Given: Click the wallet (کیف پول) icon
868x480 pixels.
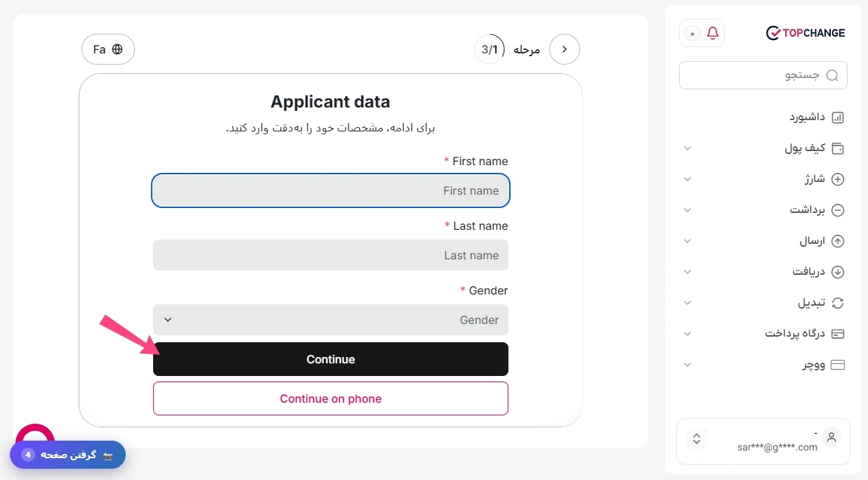Looking at the screenshot, I should click(838, 148).
